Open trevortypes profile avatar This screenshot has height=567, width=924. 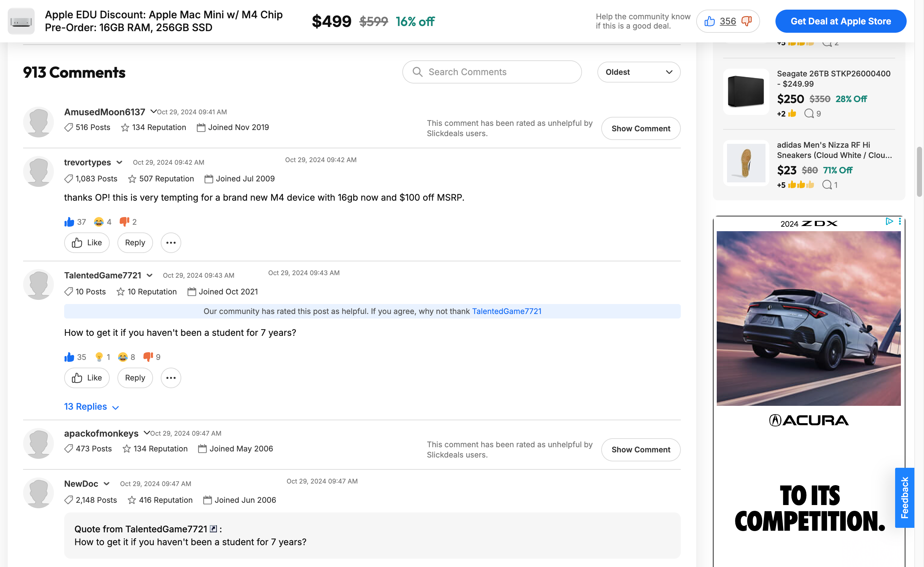[38, 171]
